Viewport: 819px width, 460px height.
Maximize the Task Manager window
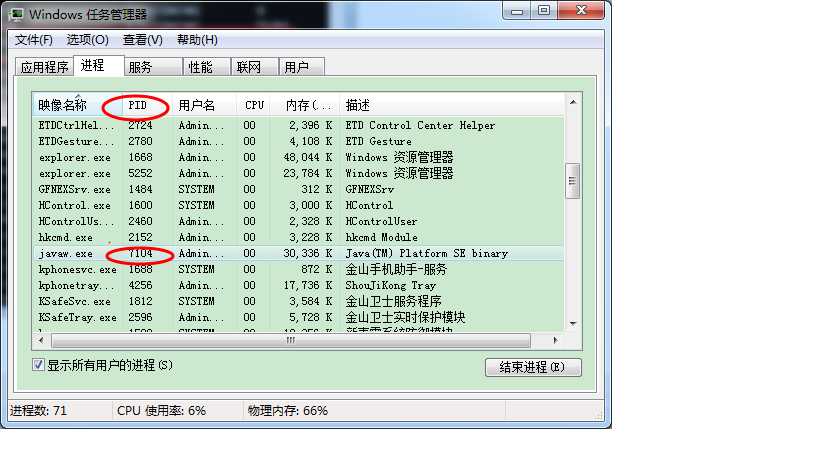point(544,10)
